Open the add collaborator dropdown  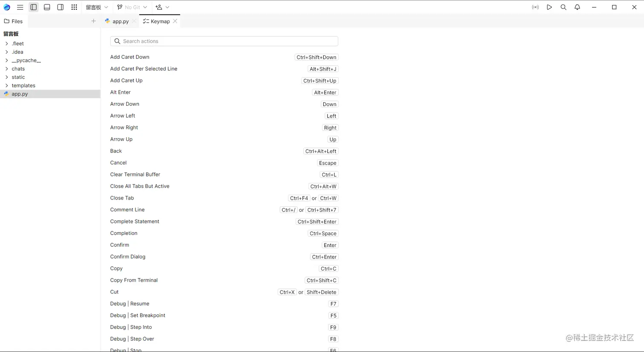[x=162, y=7]
